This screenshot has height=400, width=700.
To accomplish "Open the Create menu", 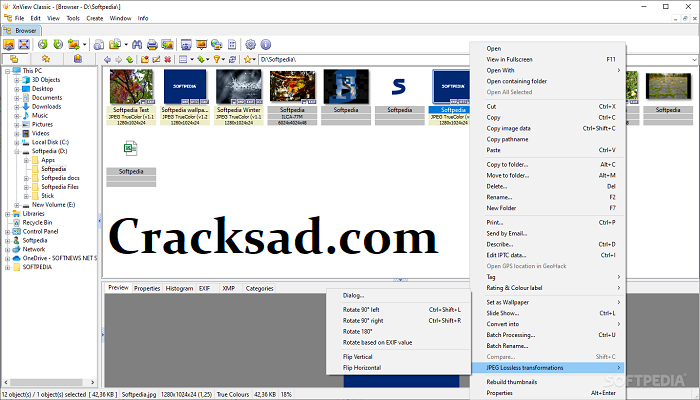I will 95,18.
